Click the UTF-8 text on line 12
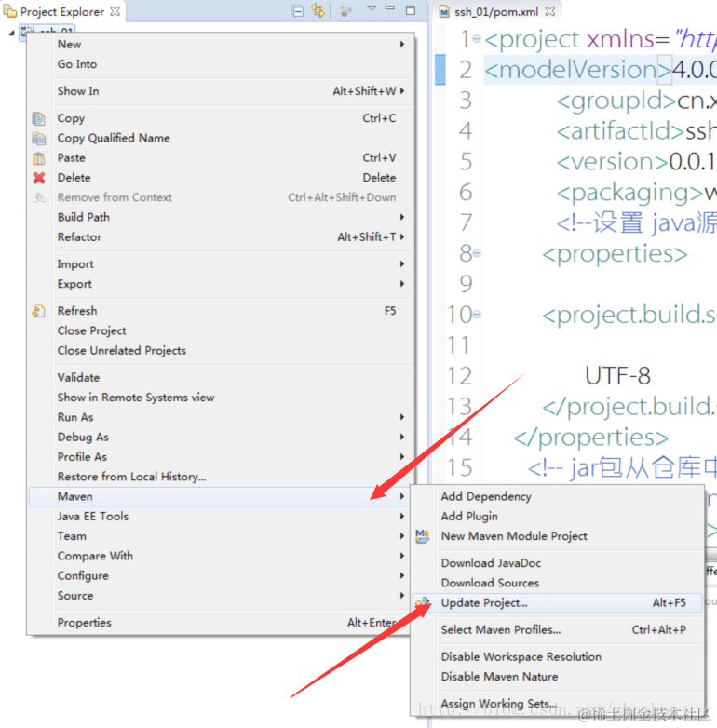The image size is (717, 728). pyautogui.click(x=617, y=375)
